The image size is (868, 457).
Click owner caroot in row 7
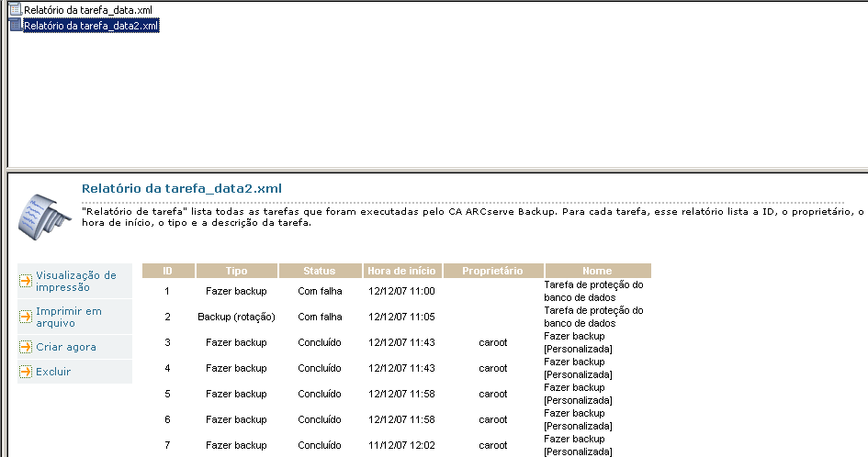point(492,445)
